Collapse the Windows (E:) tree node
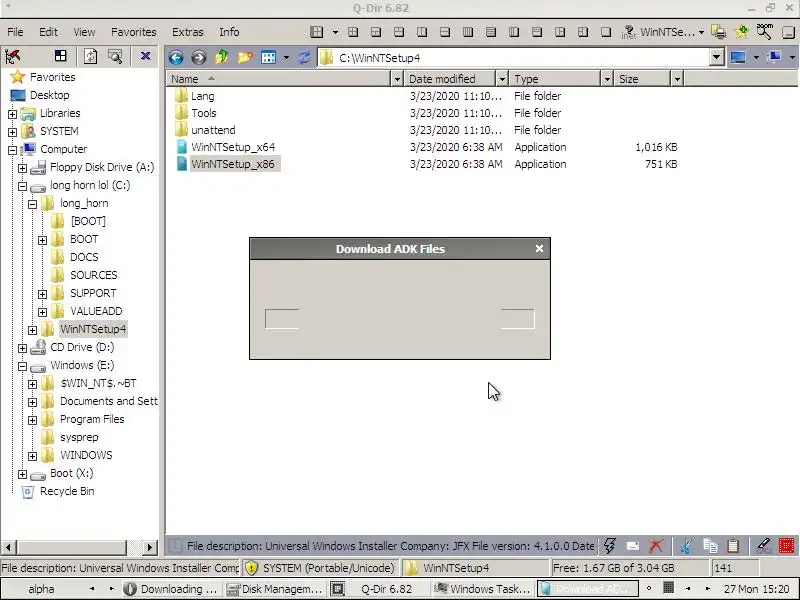 (22, 366)
